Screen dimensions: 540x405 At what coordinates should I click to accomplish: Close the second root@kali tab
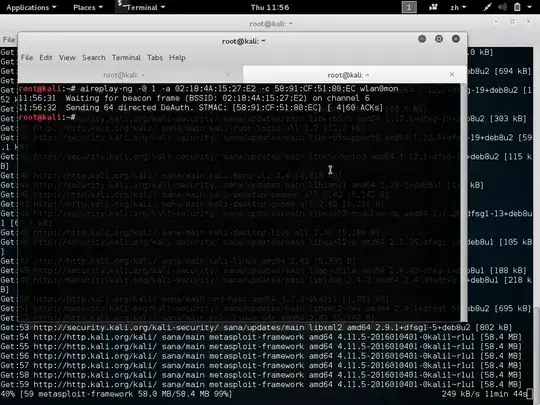click(x=452, y=74)
